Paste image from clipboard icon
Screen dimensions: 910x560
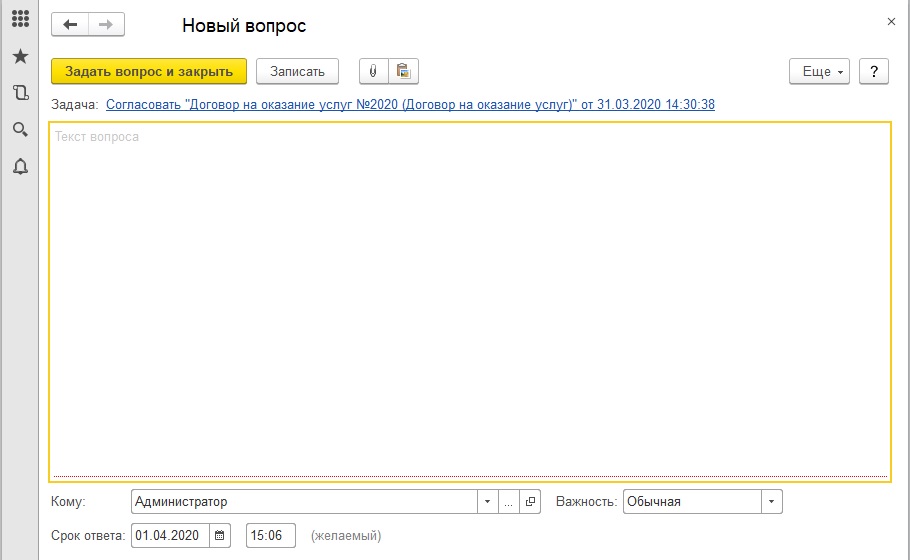click(403, 71)
